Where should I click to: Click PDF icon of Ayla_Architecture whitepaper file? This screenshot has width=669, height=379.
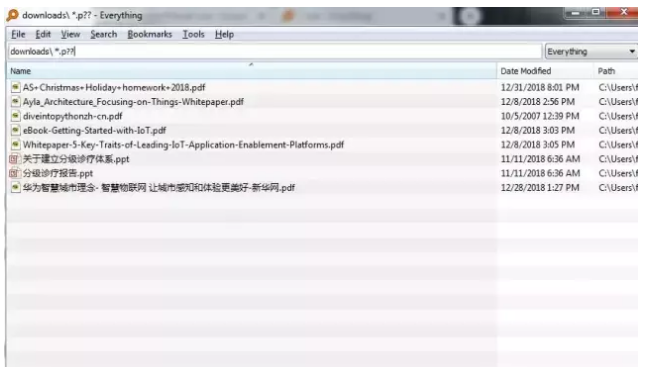point(15,102)
